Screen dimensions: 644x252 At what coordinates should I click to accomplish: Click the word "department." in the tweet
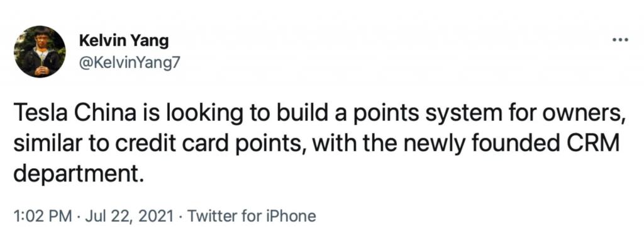click(x=79, y=176)
